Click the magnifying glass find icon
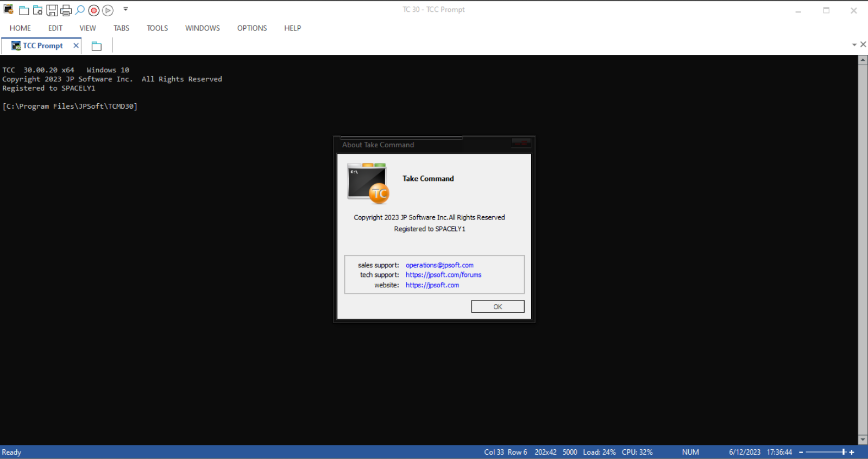Viewport: 868px width, 459px height. pyautogui.click(x=80, y=10)
